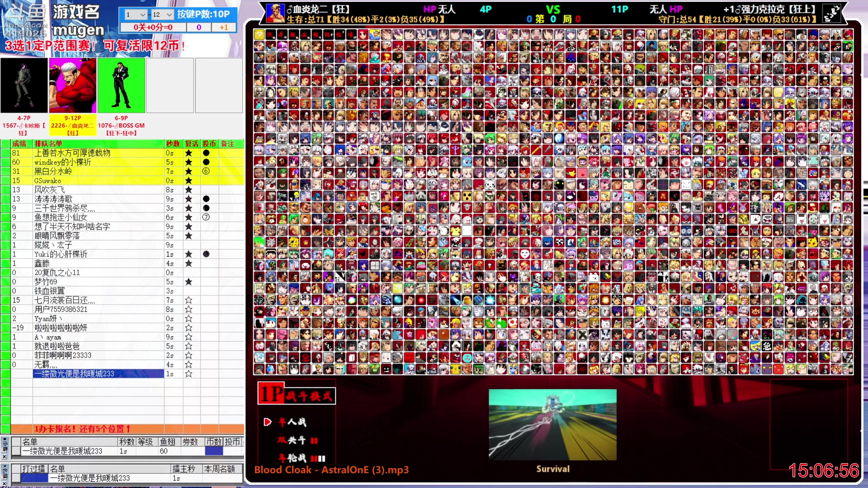The height and width of the screenshot is (488, 868).
Task: Open the lower P range dropdown showing 1
Action: (x=136, y=14)
